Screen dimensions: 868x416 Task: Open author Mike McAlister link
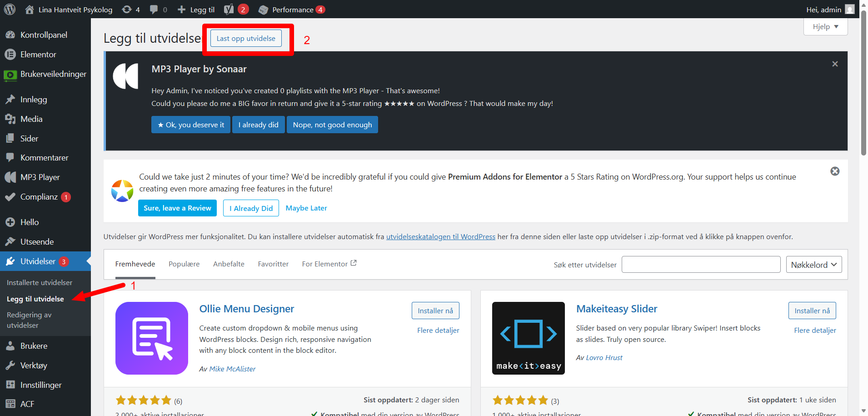(232, 369)
